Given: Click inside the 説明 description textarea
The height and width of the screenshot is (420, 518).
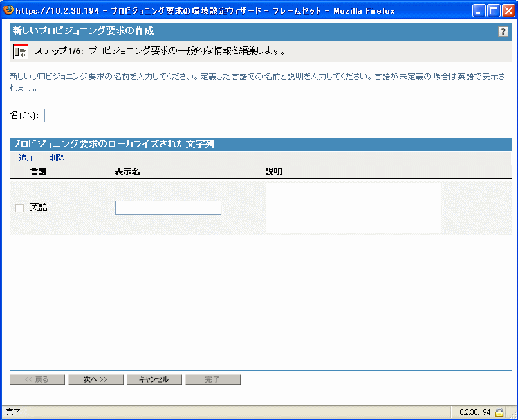Looking at the screenshot, I should [x=353, y=208].
